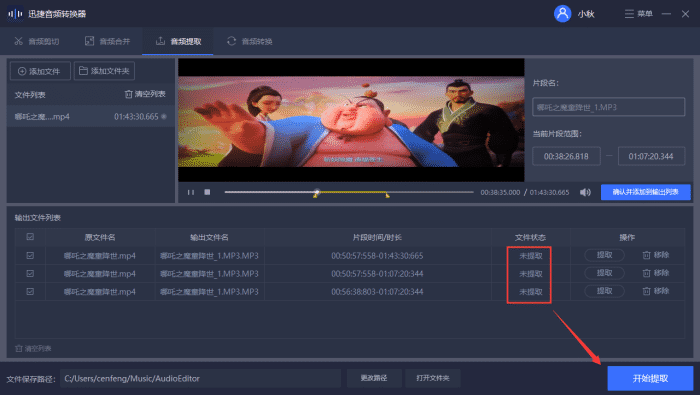Open the 音频合并 tab
The height and width of the screenshot is (395, 700).
coord(108,42)
